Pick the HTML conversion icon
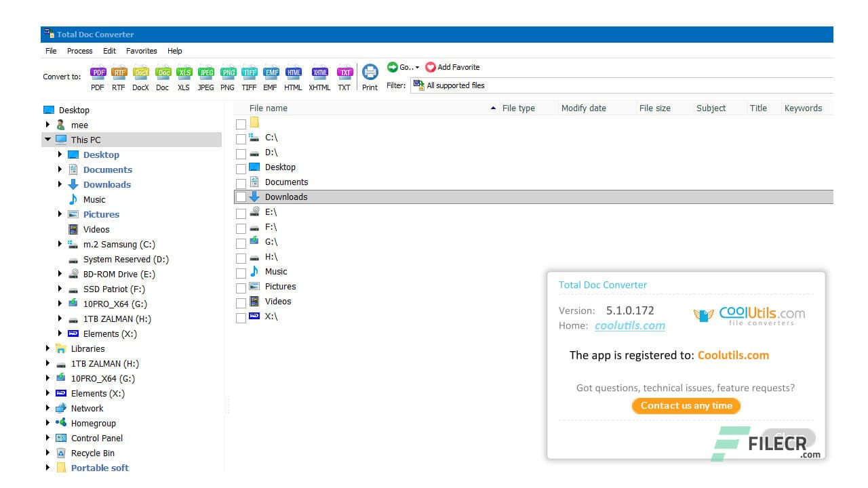868x488 pixels. click(x=293, y=73)
